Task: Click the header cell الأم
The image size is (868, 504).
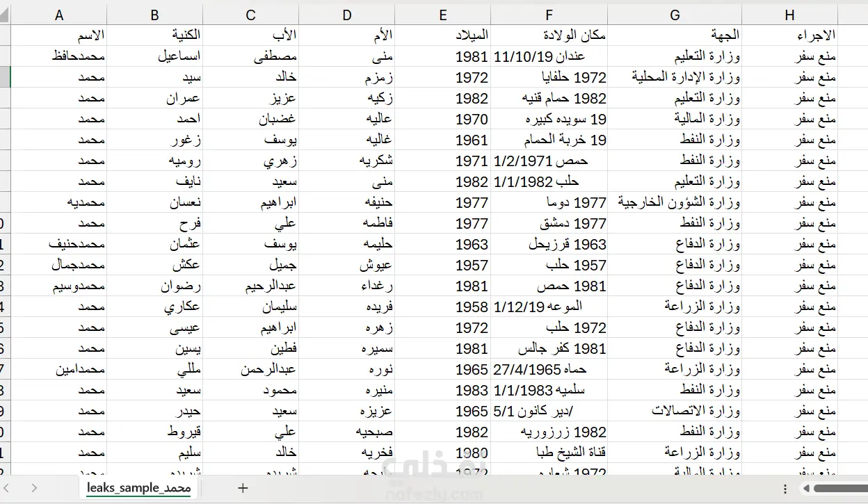Action: [347, 35]
